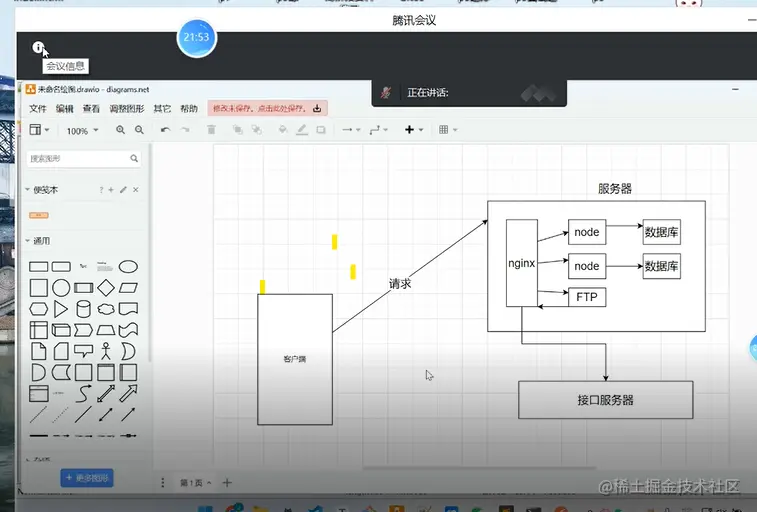Select the actor stick figure shape
Screen dimensions: 757x512
(106, 351)
